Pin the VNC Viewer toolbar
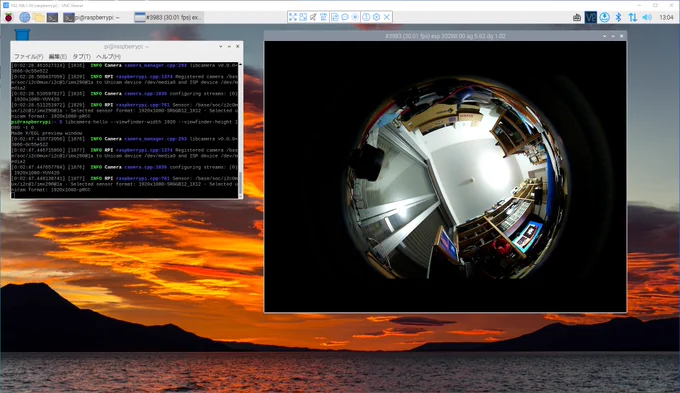The width and height of the screenshot is (680, 393). (x=313, y=17)
